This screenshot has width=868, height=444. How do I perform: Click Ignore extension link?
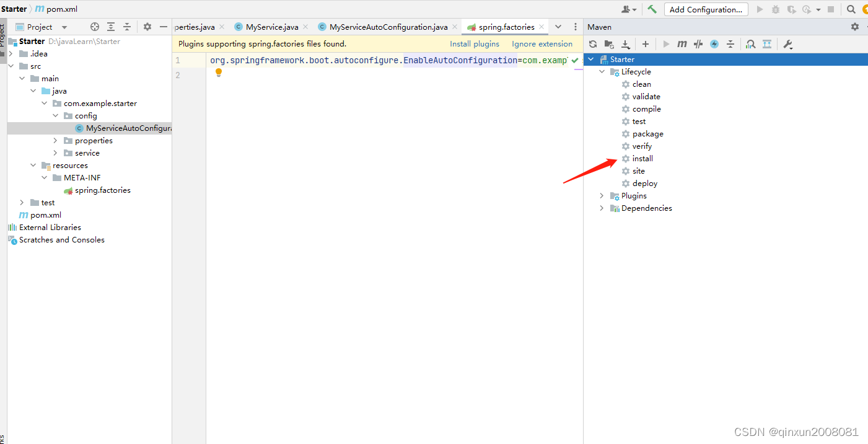(542, 44)
